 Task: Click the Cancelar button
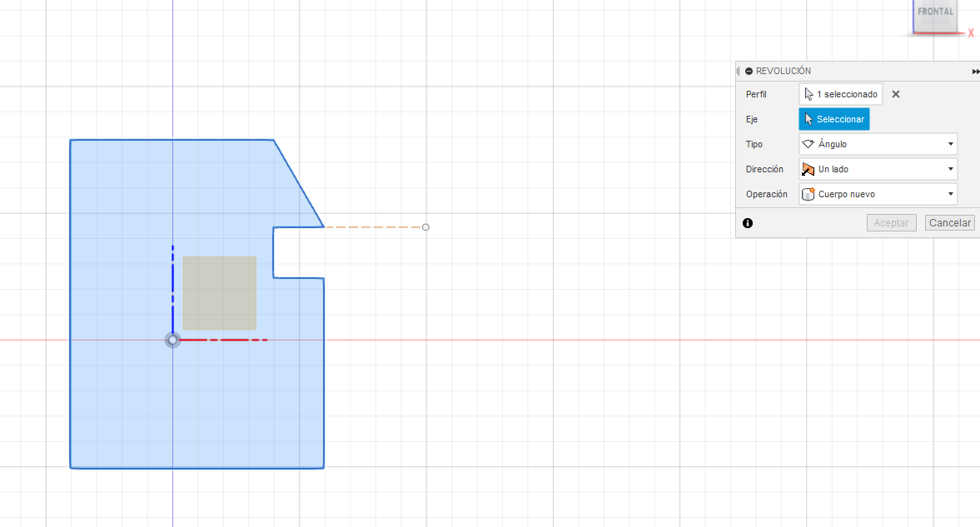click(x=949, y=223)
